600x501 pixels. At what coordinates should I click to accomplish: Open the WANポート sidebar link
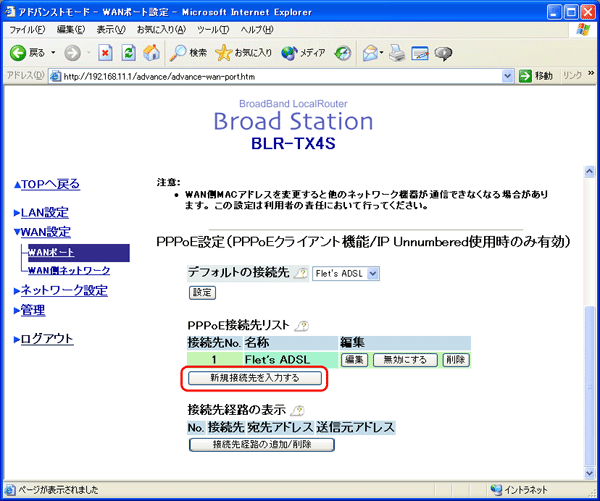pos(51,253)
